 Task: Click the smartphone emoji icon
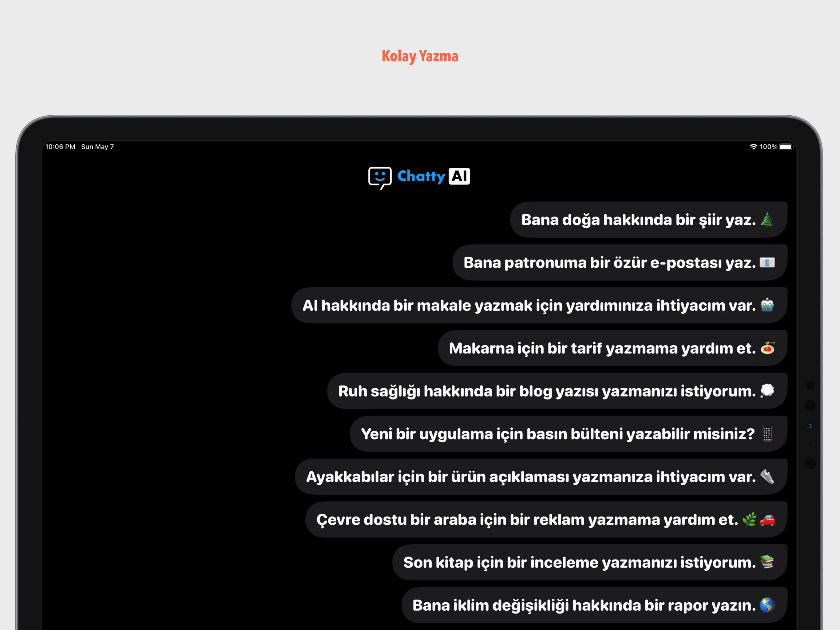(767, 433)
